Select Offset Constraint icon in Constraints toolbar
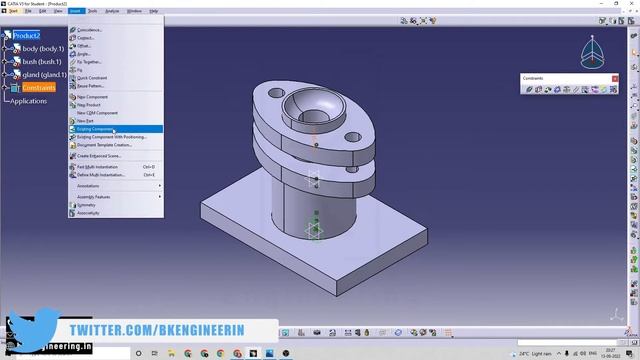 548,89
